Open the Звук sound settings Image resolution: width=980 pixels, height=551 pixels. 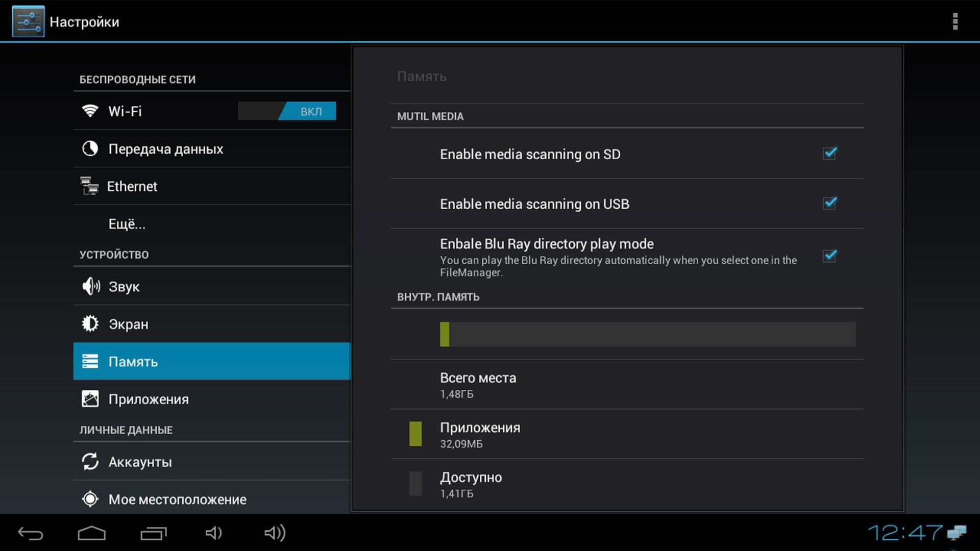[x=124, y=287]
